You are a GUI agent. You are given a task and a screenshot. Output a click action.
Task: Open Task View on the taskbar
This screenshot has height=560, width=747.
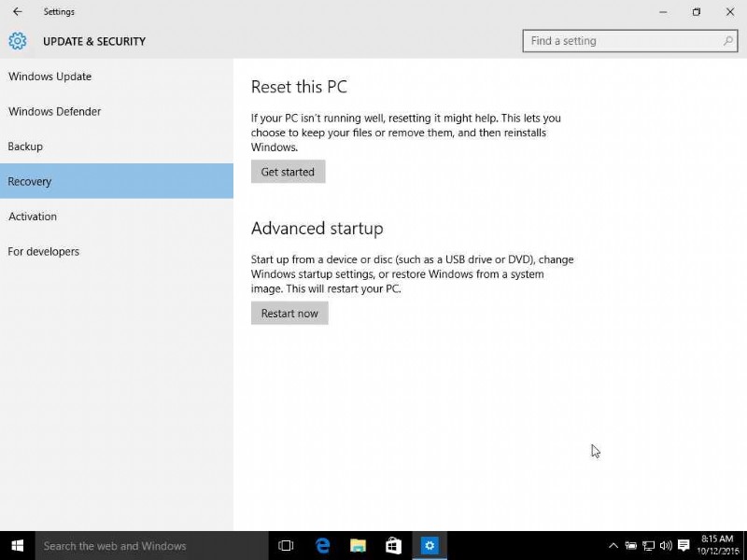click(x=286, y=545)
